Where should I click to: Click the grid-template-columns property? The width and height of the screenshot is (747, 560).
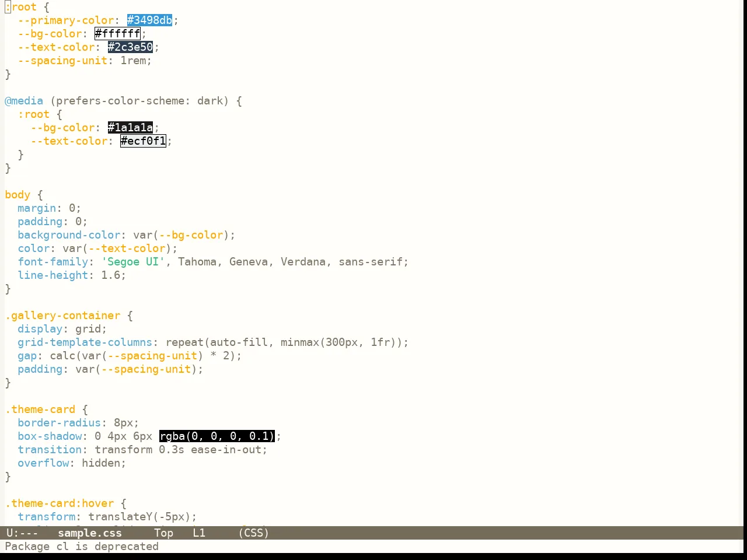pos(85,342)
